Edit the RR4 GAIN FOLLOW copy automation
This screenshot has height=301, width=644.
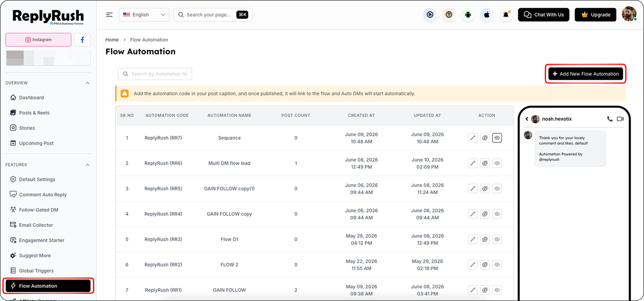pos(473,214)
